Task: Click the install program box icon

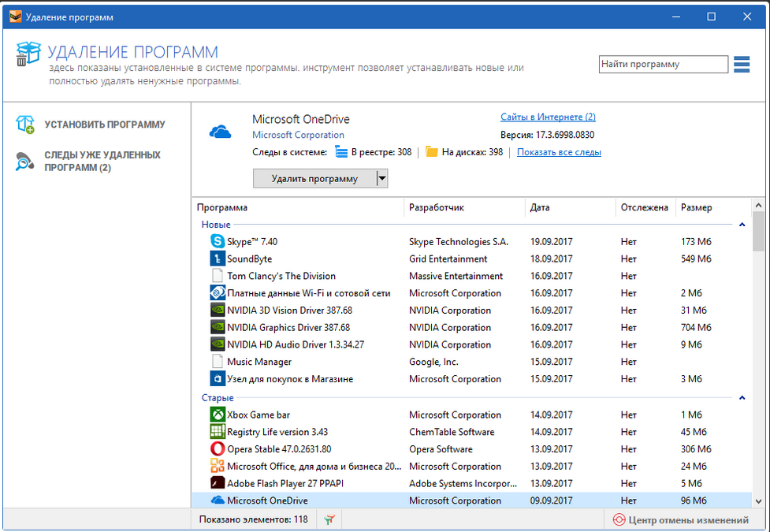Action: [25, 125]
